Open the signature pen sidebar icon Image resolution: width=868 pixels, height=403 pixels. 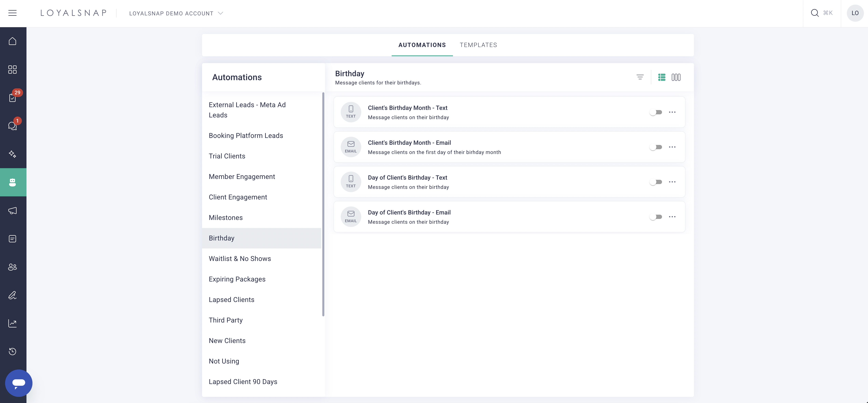point(12,295)
